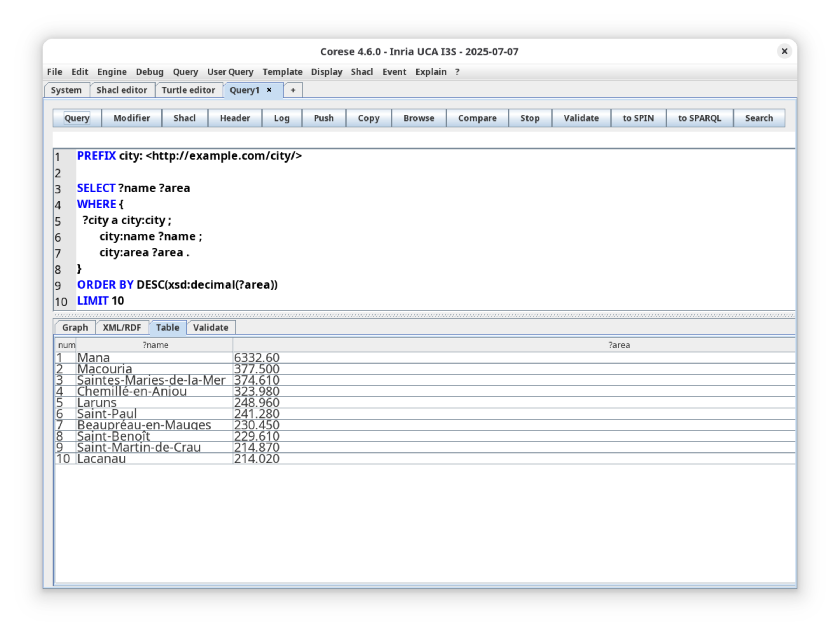Viewport: 840px width, 636px height.
Task: Switch to the Turtle editor tab
Action: tap(188, 90)
